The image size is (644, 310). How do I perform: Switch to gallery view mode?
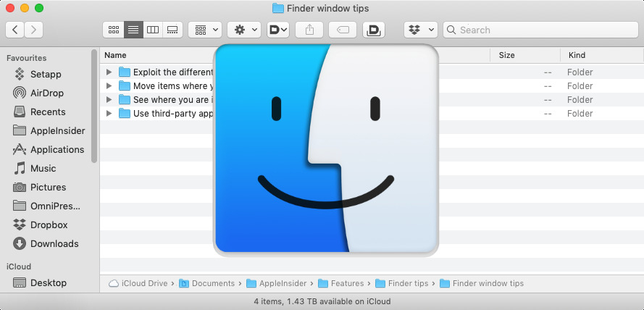point(172,30)
